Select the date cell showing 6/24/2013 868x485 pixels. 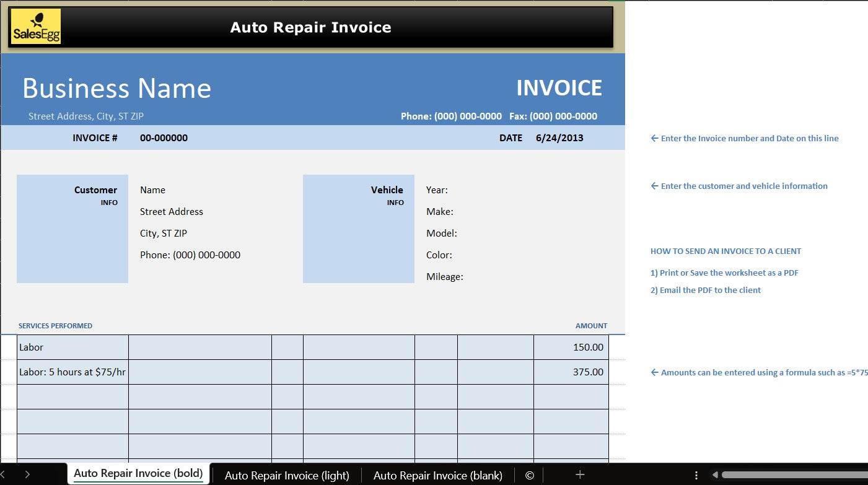click(x=559, y=138)
